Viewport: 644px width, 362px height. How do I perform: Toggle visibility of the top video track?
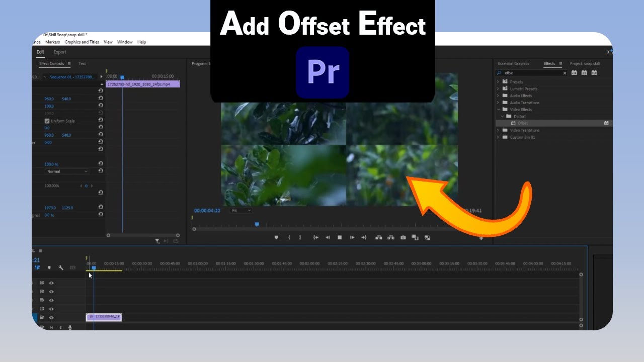pos(51,283)
